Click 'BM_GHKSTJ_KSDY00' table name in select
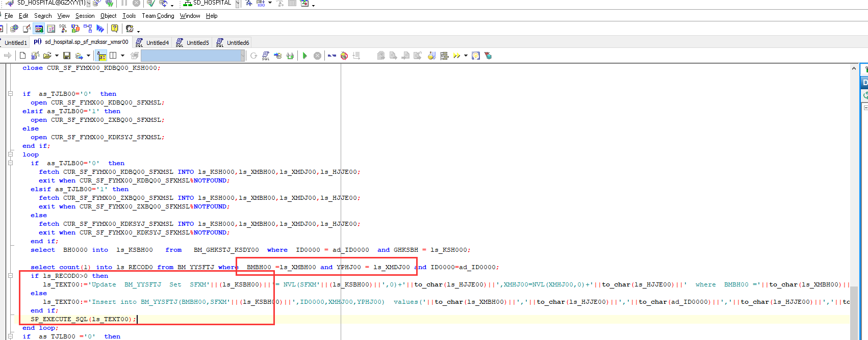The width and height of the screenshot is (868, 340). tap(226, 250)
